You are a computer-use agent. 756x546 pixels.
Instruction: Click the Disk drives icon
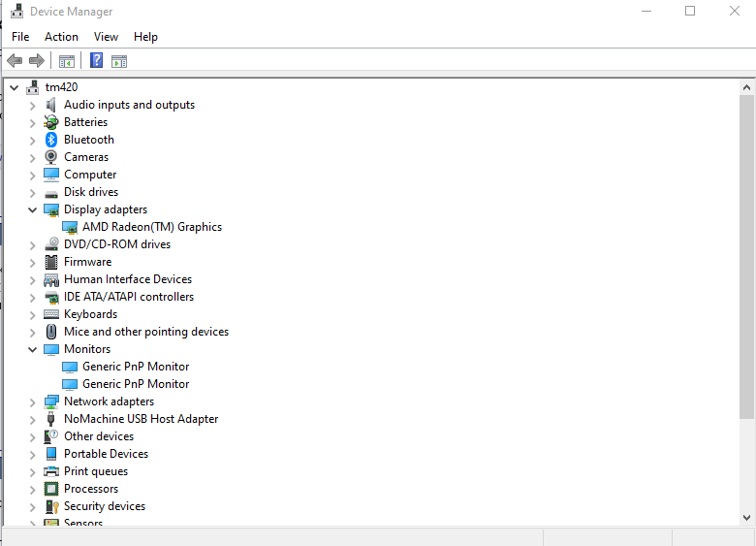[x=51, y=194]
